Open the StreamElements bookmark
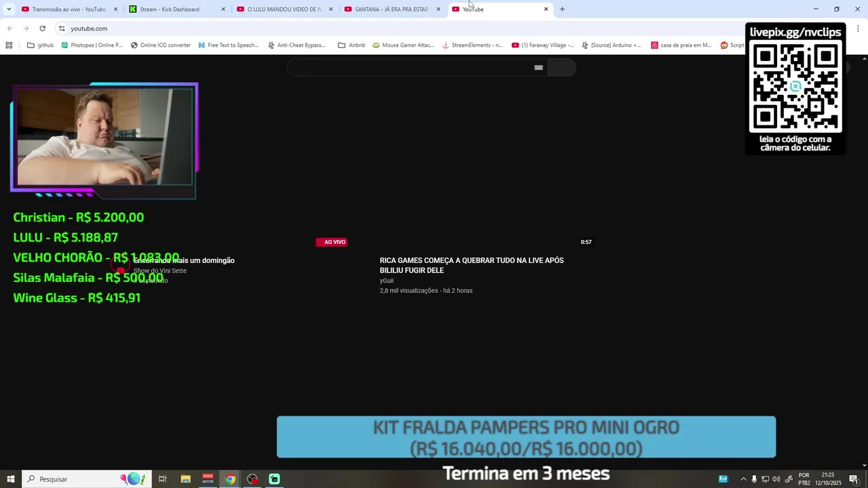 coord(472,45)
